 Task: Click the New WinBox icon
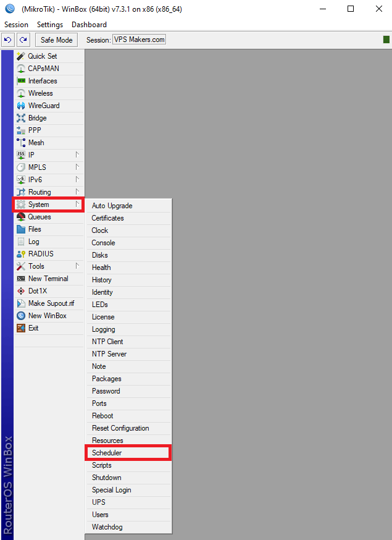21,316
